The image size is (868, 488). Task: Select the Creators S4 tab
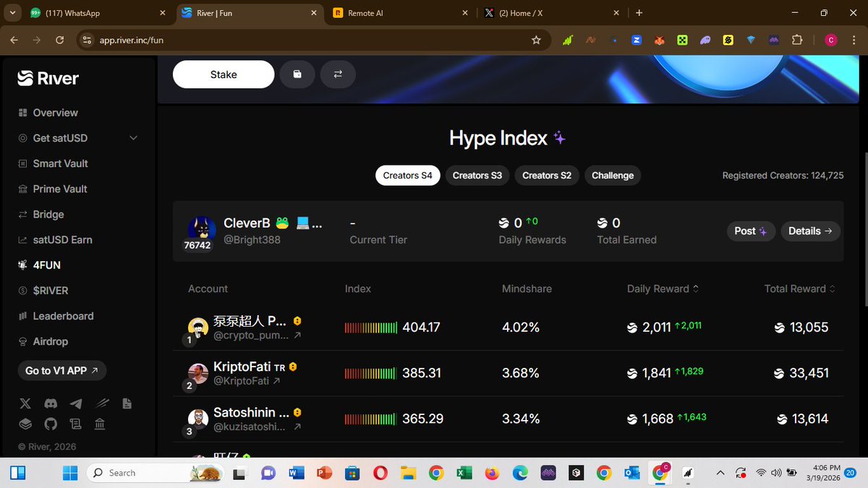(x=407, y=176)
